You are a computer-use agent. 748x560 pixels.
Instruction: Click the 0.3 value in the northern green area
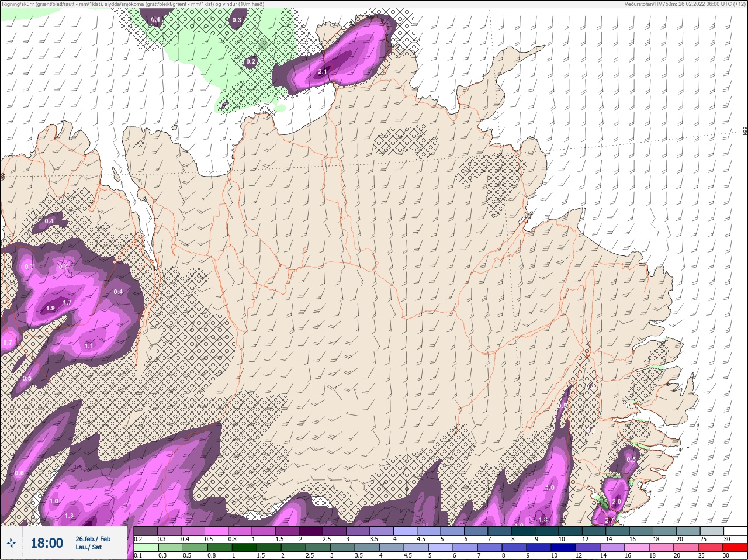[x=237, y=20]
